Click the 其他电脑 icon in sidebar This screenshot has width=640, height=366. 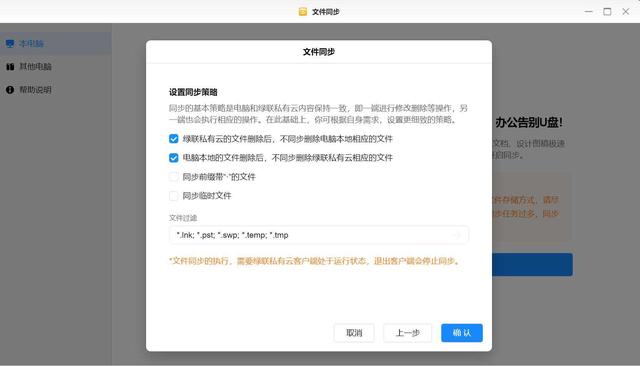coord(10,67)
